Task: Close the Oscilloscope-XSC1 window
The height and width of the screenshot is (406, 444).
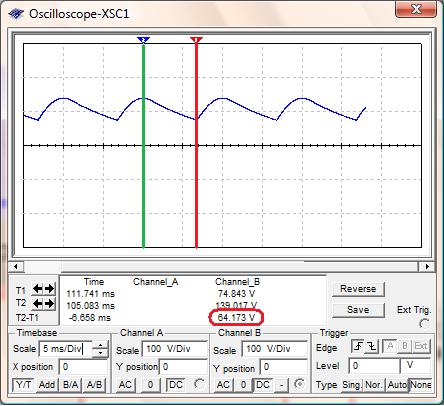Action: 416,9
